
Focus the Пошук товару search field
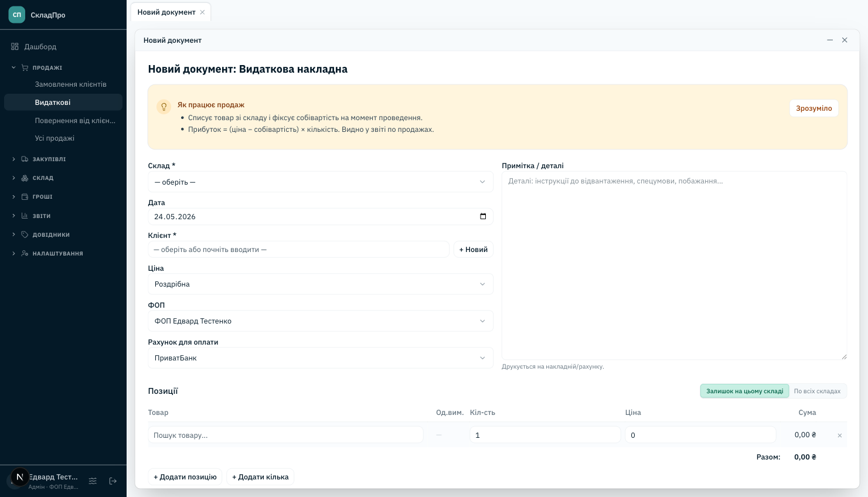(286, 435)
